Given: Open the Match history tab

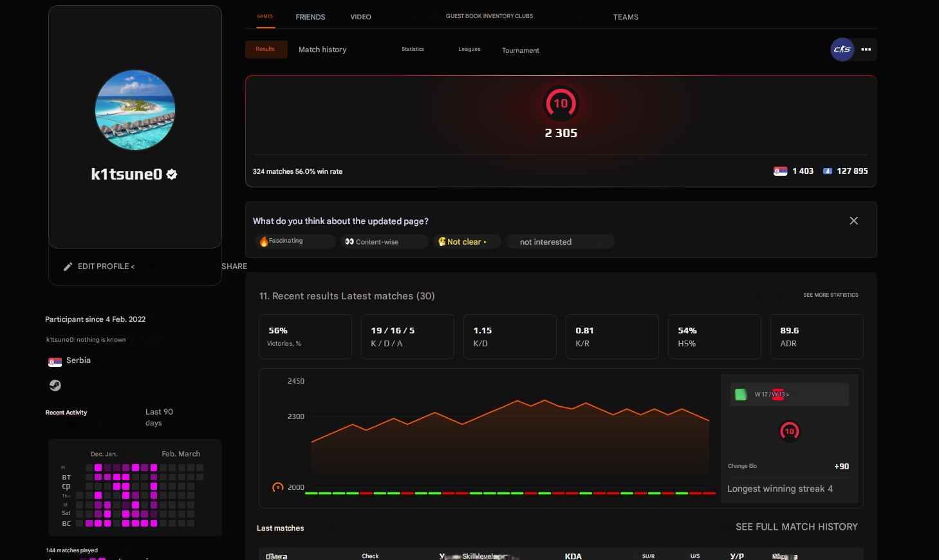Looking at the screenshot, I should [x=322, y=49].
